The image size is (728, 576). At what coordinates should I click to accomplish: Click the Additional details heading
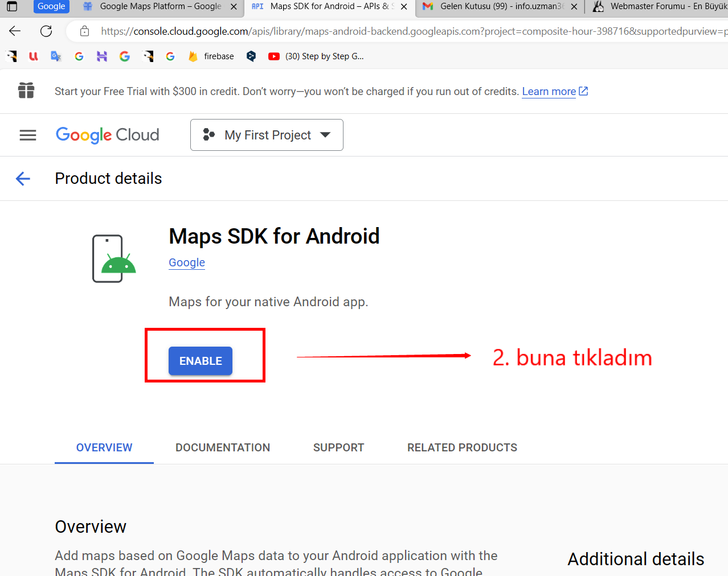click(636, 559)
